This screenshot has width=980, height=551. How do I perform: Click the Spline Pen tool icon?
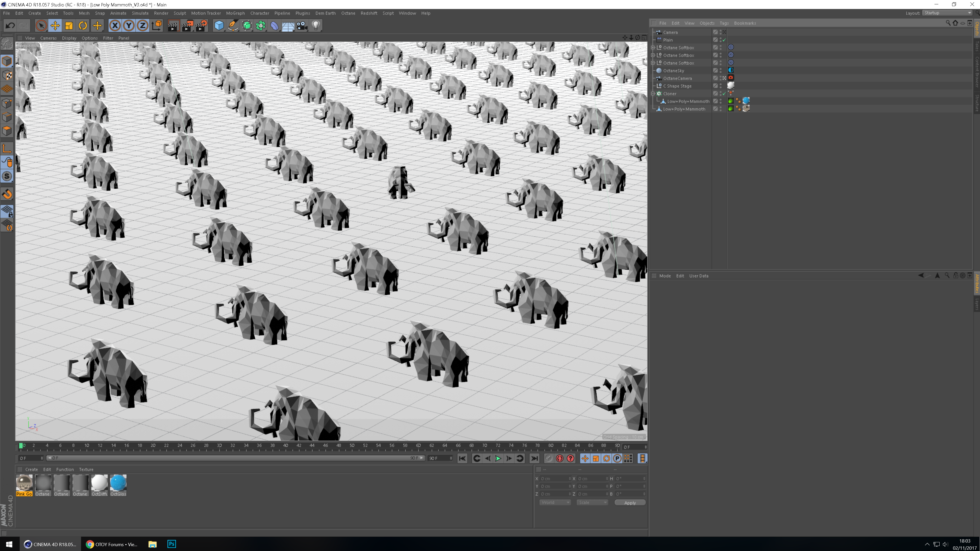click(233, 26)
